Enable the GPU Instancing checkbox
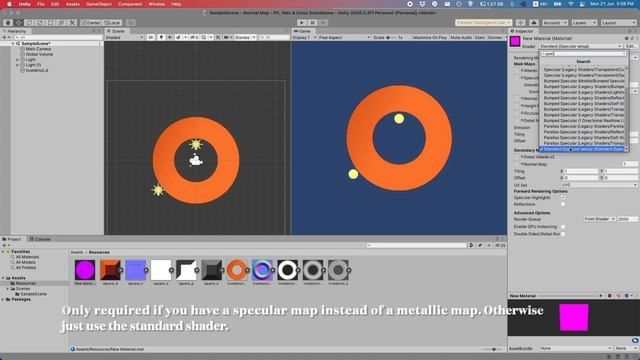The image size is (640, 360). pyautogui.click(x=563, y=227)
